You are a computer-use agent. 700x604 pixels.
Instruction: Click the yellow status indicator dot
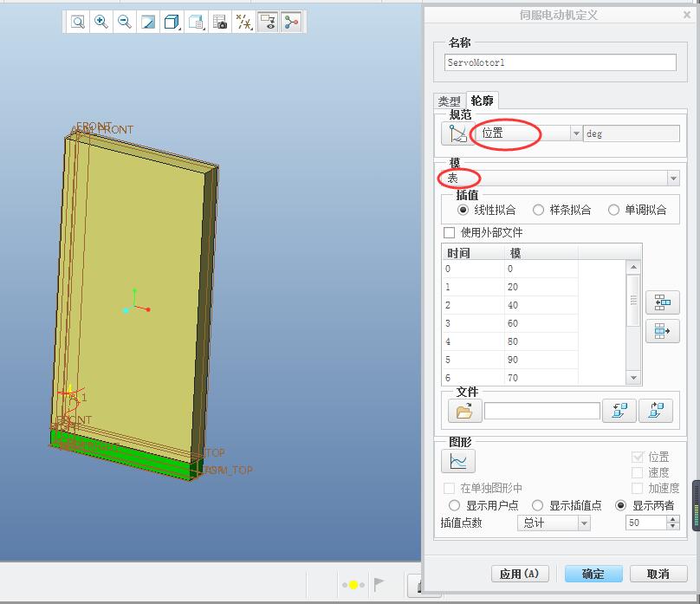[x=353, y=585]
